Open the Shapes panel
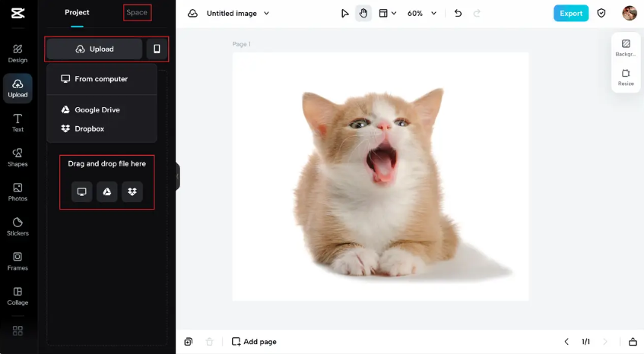 click(17, 157)
